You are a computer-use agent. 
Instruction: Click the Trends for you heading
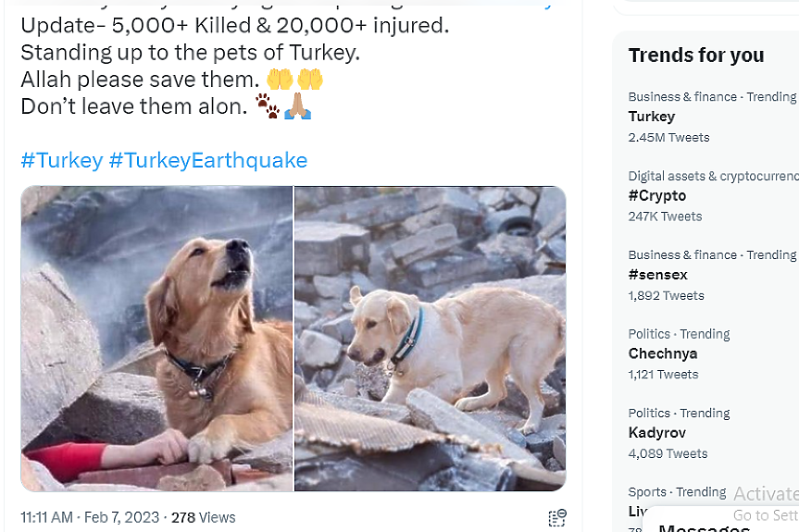coord(696,56)
